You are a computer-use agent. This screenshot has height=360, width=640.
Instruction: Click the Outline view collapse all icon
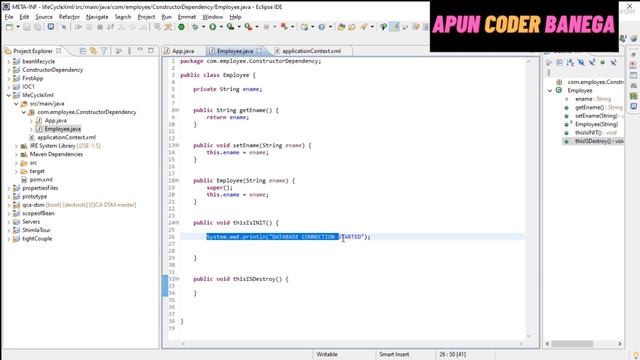point(560,62)
